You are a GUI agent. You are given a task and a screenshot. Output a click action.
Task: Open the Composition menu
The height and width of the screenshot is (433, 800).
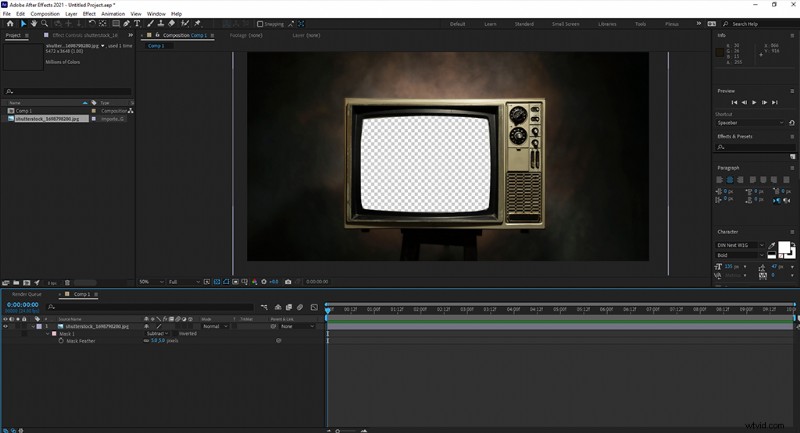tap(45, 14)
